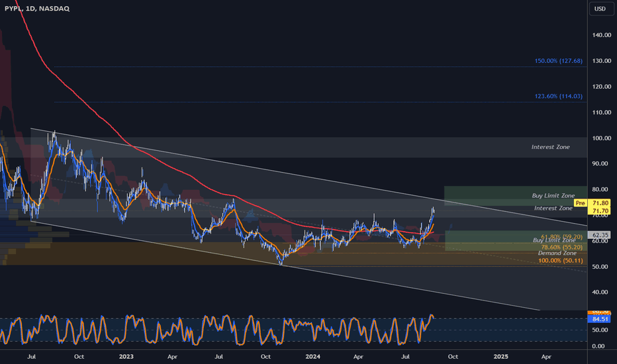Click the 71.80 price label
This screenshot has height=364, width=617.
[601, 203]
